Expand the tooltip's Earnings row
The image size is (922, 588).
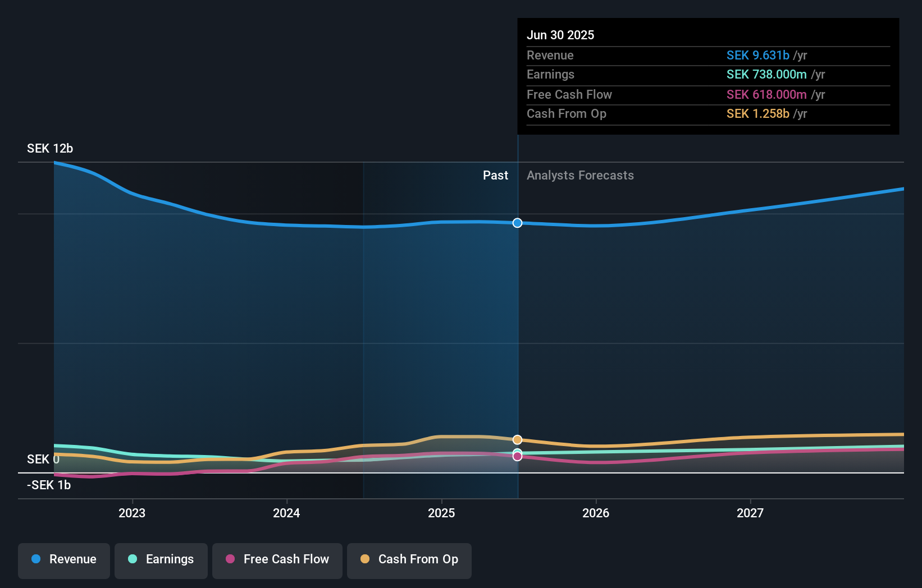coord(708,75)
